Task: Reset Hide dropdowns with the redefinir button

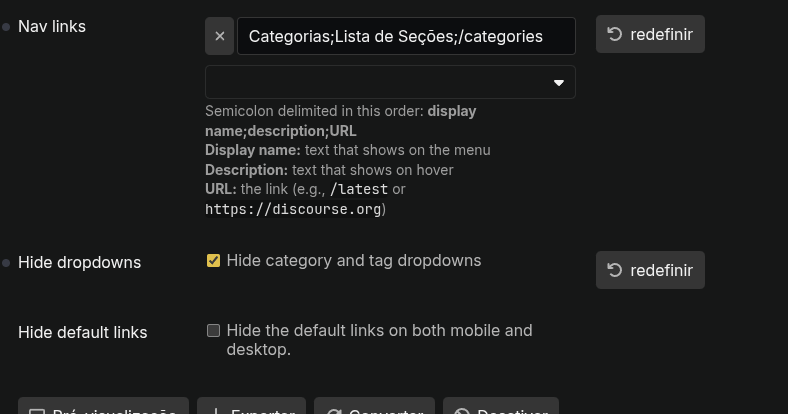Action: [650, 270]
